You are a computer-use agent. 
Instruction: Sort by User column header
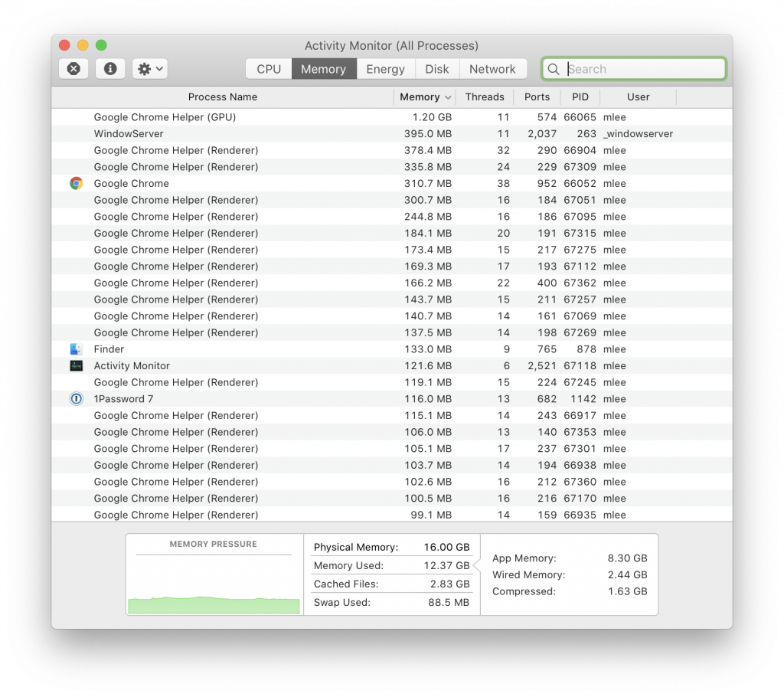(x=639, y=97)
